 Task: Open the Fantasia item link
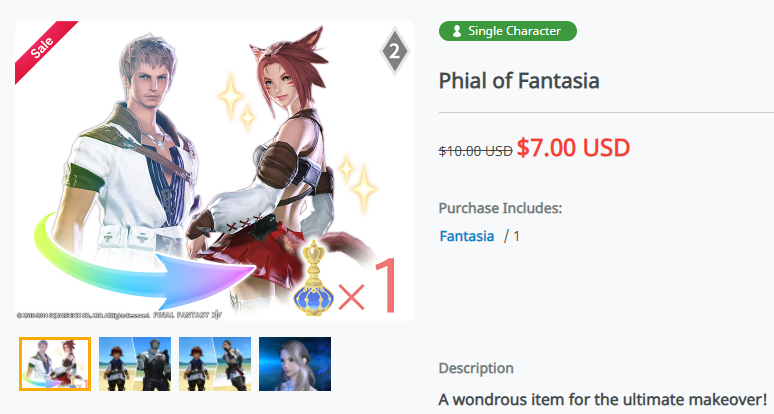click(x=467, y=236)
